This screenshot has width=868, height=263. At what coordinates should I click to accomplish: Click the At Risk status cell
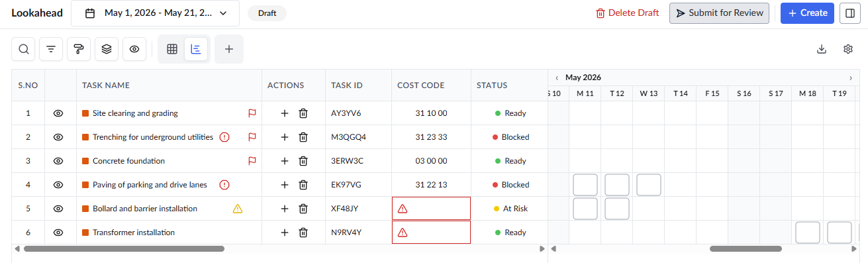click(x=510, y=209)
